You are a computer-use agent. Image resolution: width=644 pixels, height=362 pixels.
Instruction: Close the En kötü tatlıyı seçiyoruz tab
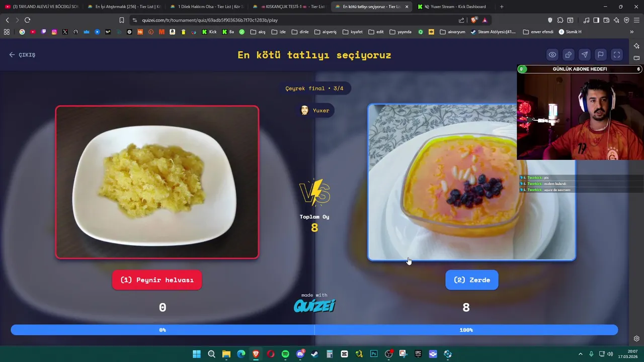point(407,7)
